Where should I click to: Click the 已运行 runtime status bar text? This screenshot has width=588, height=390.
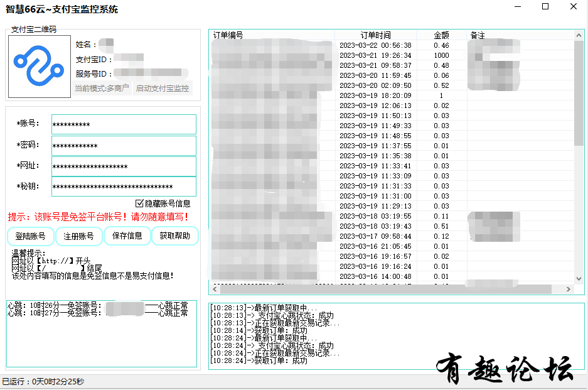43,382
